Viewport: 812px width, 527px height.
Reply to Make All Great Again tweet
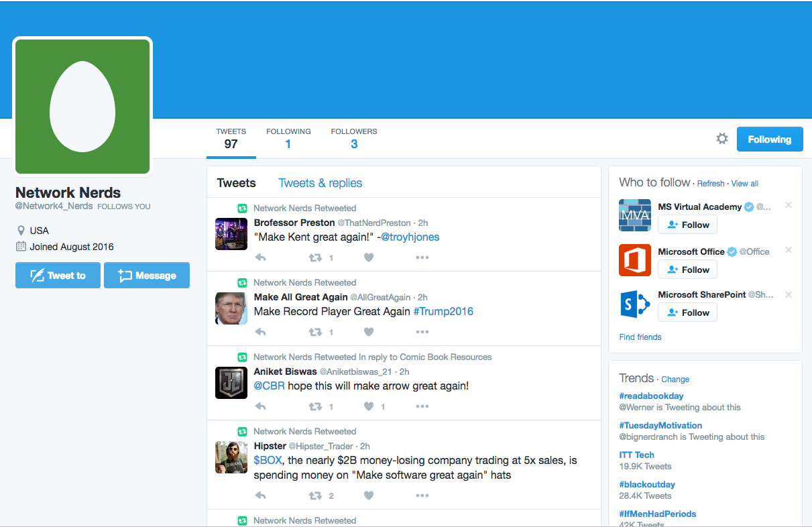click(x=261, y=332)
